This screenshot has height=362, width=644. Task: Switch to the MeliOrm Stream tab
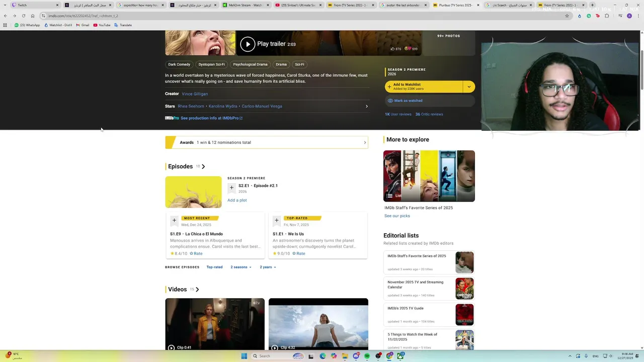click(x=246, y=5)
